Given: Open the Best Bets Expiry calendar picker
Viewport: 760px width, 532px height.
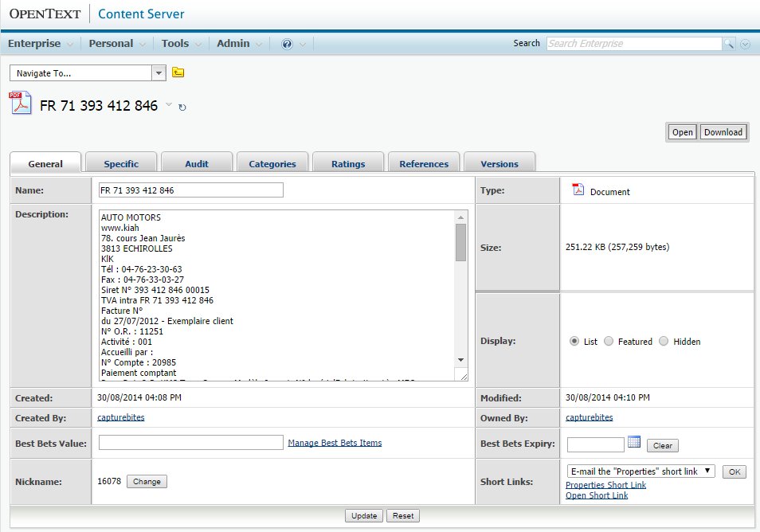Looking at the screenshot, I should [x=634, y=443].
